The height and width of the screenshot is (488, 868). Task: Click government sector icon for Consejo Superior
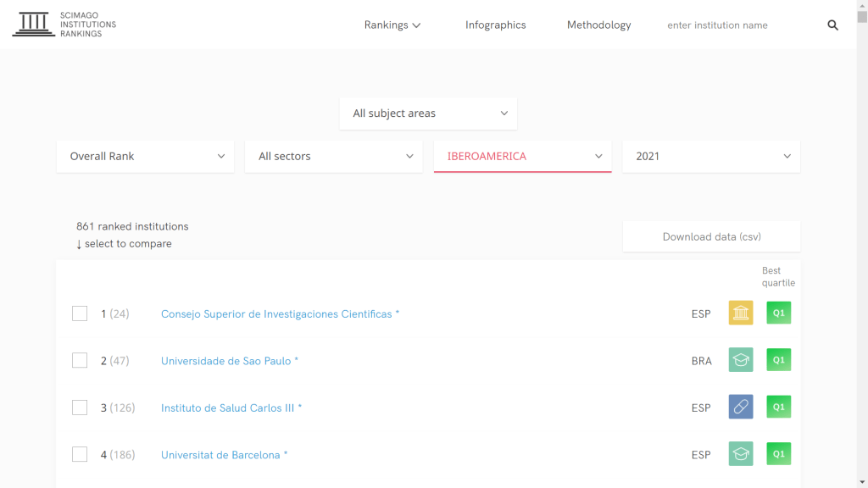point(741,313)
